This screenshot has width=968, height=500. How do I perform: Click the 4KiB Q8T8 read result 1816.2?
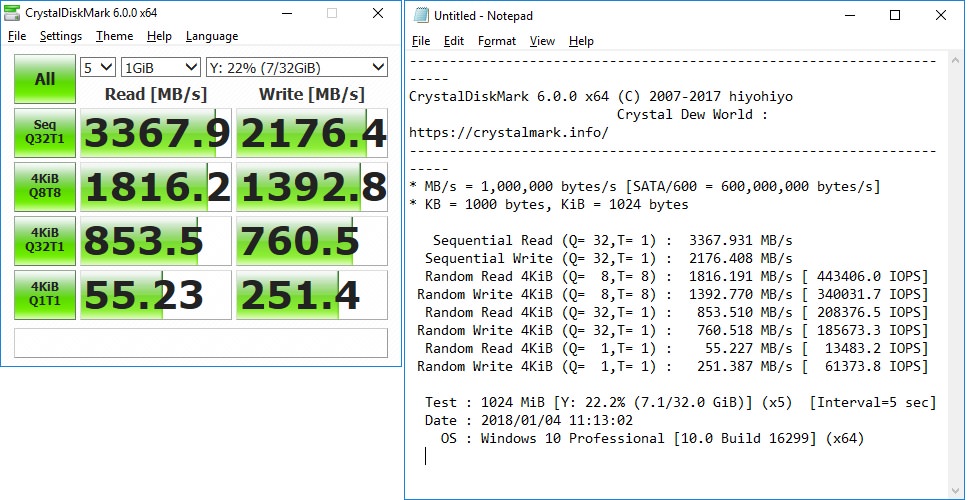coord(156,186)
